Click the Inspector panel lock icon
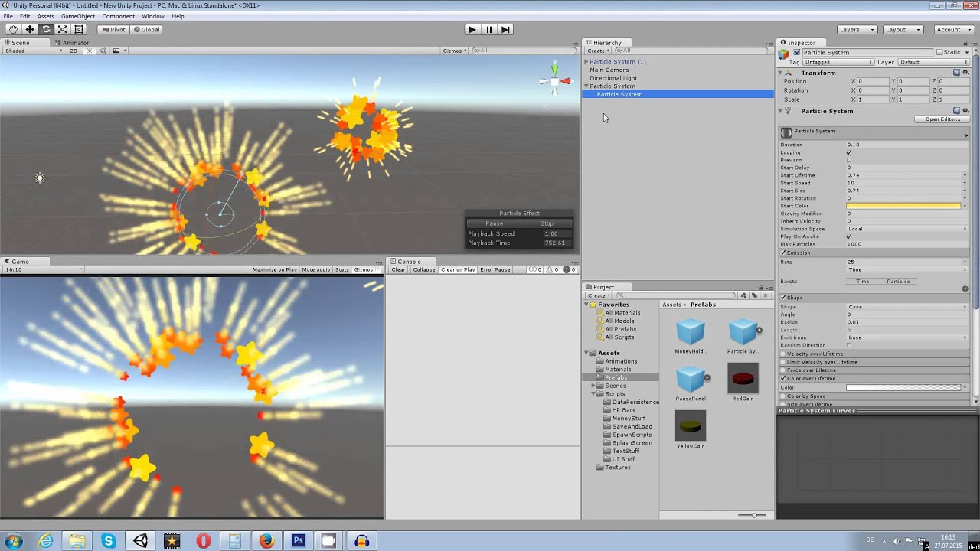Image resolution: width=980 pixels, height=551 pixels. pyautogui.click(x=966, y=43)
